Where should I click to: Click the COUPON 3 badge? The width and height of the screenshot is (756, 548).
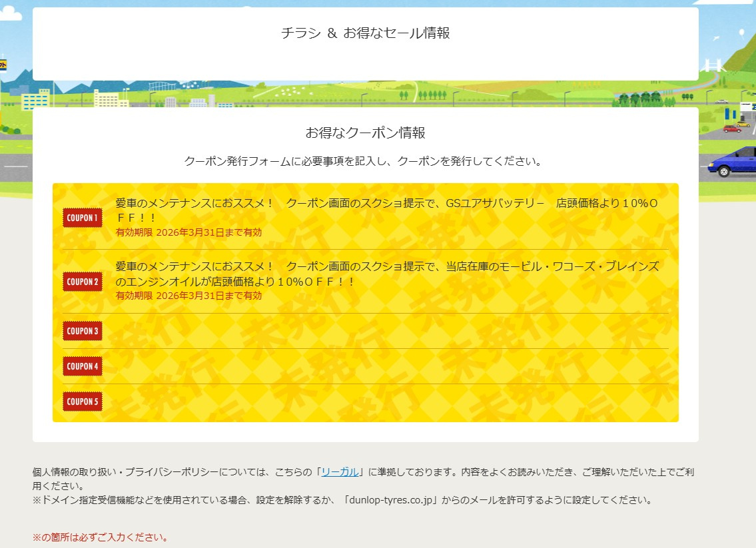[83, 331]
